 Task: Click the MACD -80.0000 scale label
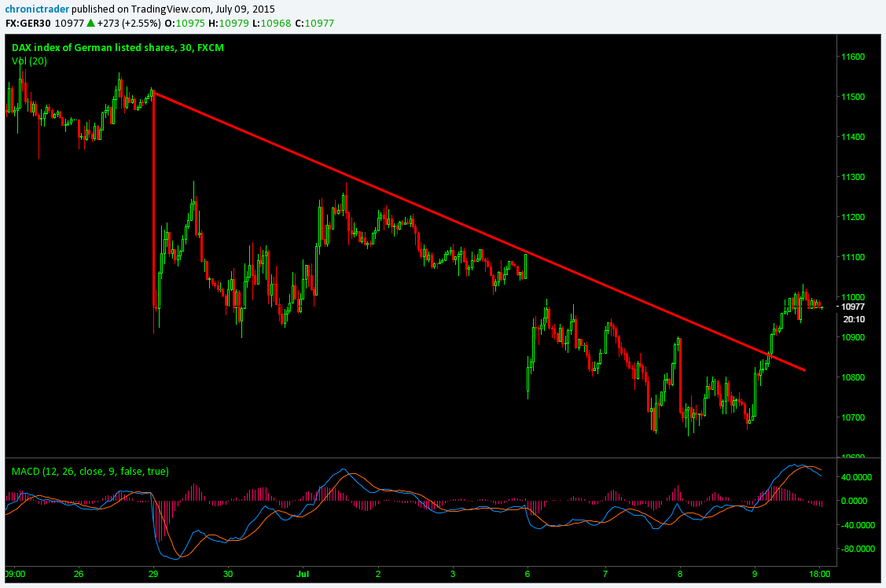858,549
